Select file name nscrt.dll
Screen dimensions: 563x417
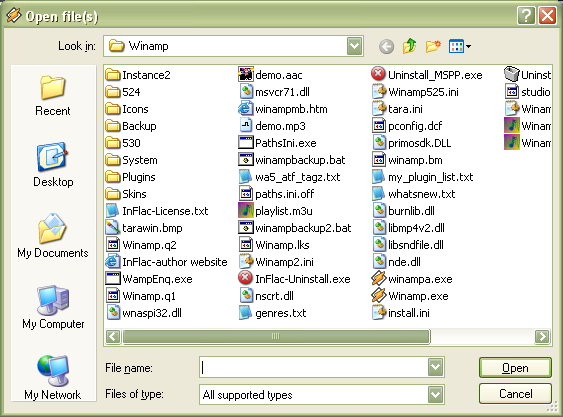(x=274, y=296)
